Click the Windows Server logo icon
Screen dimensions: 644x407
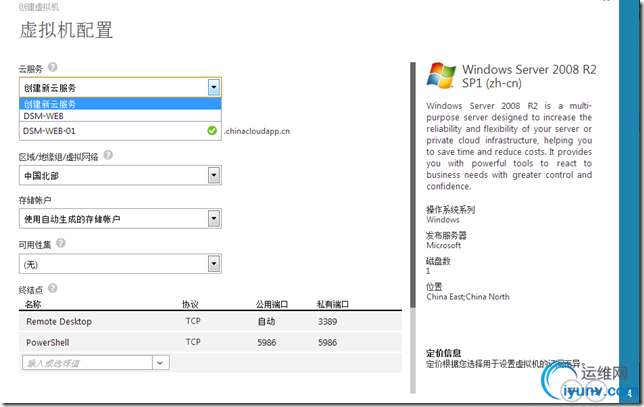click(x=441, y=76)
